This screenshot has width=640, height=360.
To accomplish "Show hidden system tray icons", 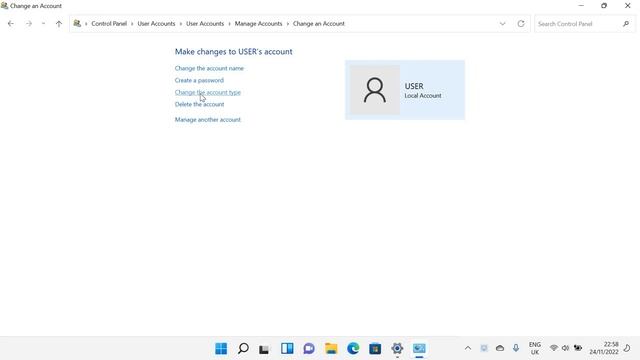I will pos(468,348).
